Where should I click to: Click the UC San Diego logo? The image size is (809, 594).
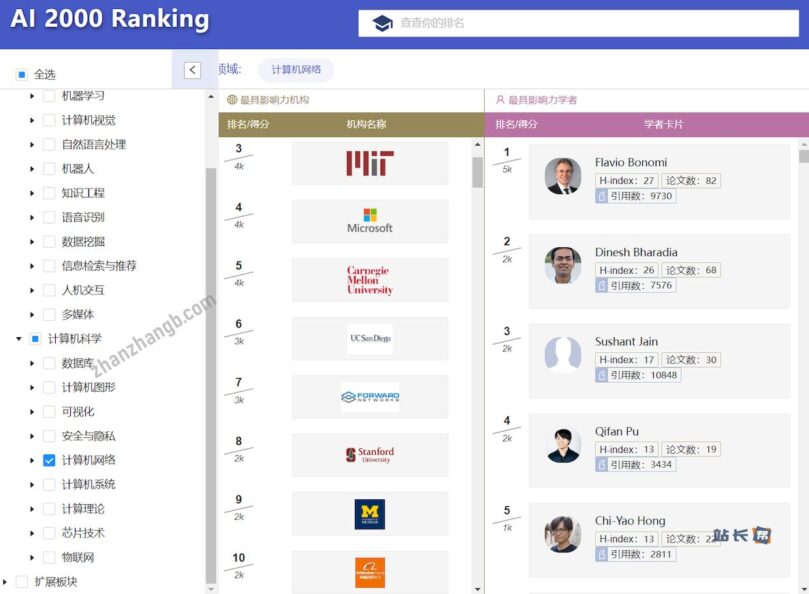[x=370, y=338]
